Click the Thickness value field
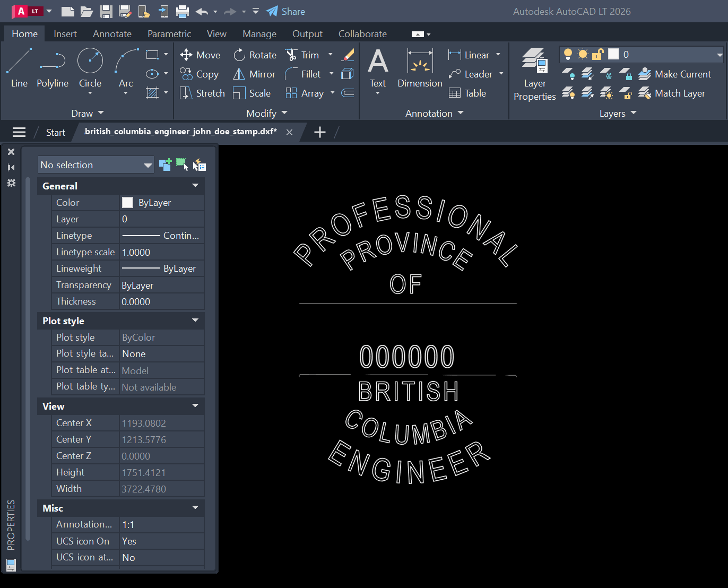The width and height of the screenshot is (728, 588). [x=162, y=301]
